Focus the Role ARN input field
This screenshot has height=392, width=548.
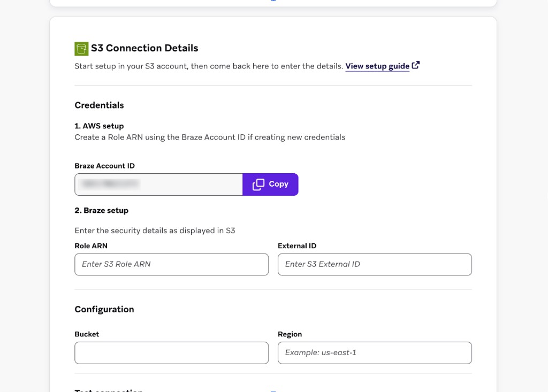171,264
